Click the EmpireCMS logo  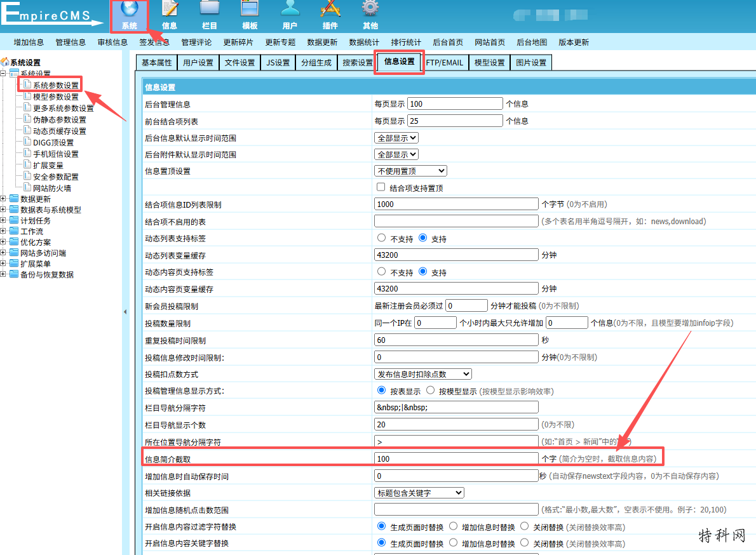[x=51, y=14]
